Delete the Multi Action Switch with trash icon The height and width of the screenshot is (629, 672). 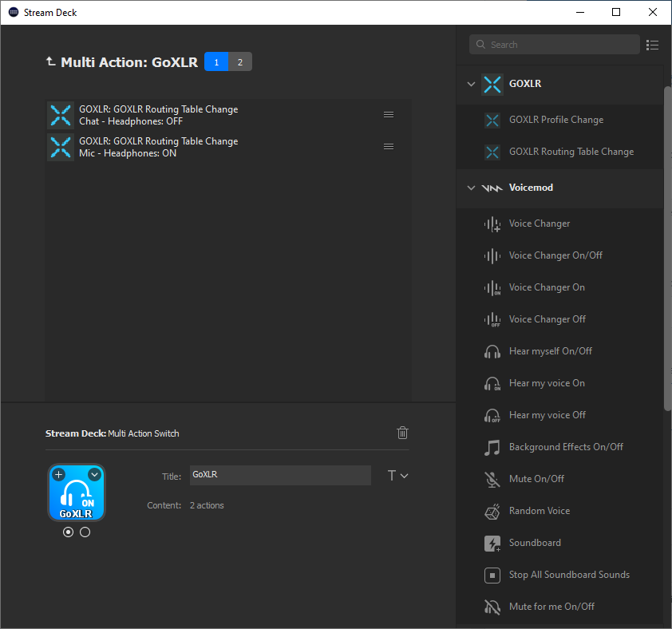point(402,433)
